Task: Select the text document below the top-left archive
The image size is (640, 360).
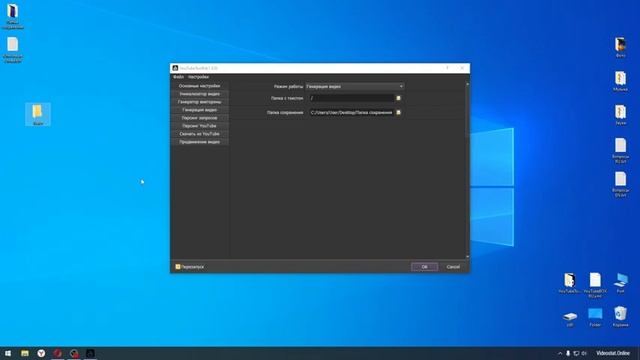Action: tap(13, 50)
